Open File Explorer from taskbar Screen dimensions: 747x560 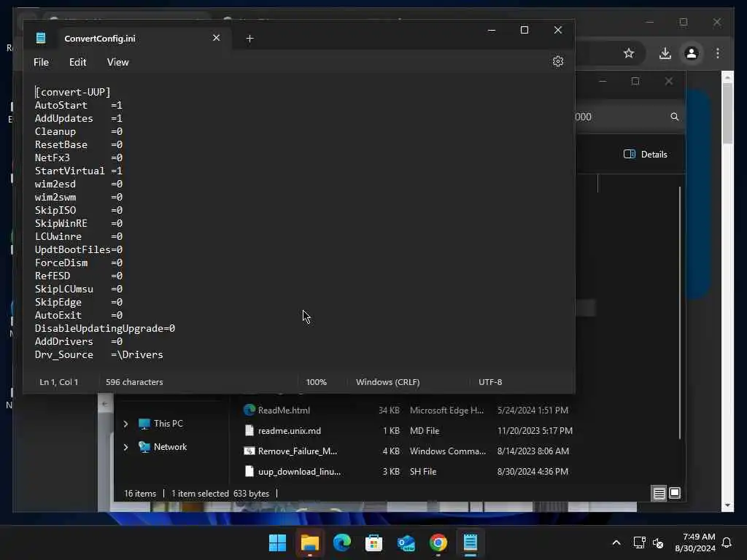click(x=309, y=542)
